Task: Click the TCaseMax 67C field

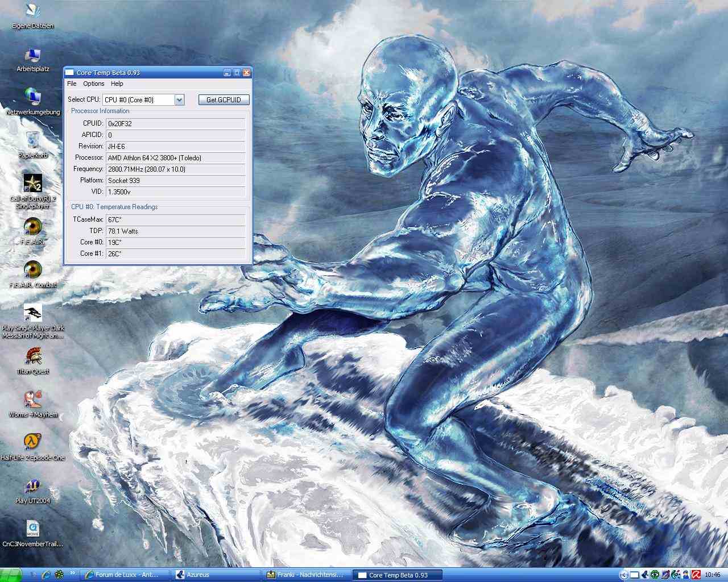Action: [175, 219]
